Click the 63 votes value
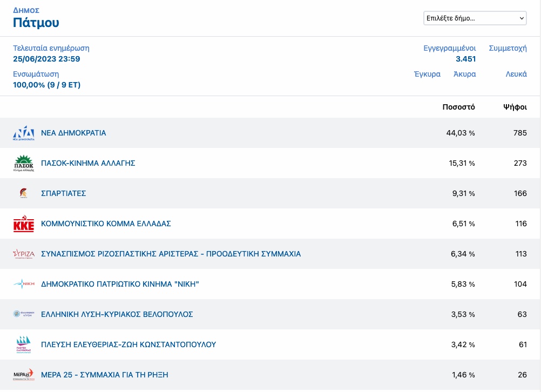 tap(522, 314)
